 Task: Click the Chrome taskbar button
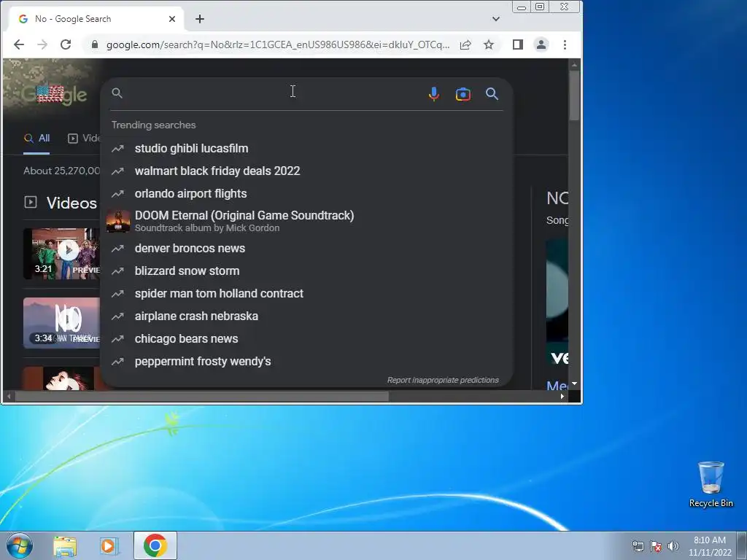[x=155, y=545]
